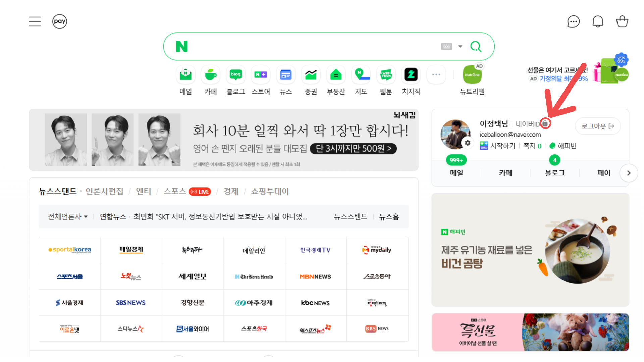Click the Naver ID lock icon
This screenshot has height=362, width=644.
tap(545, 123)
